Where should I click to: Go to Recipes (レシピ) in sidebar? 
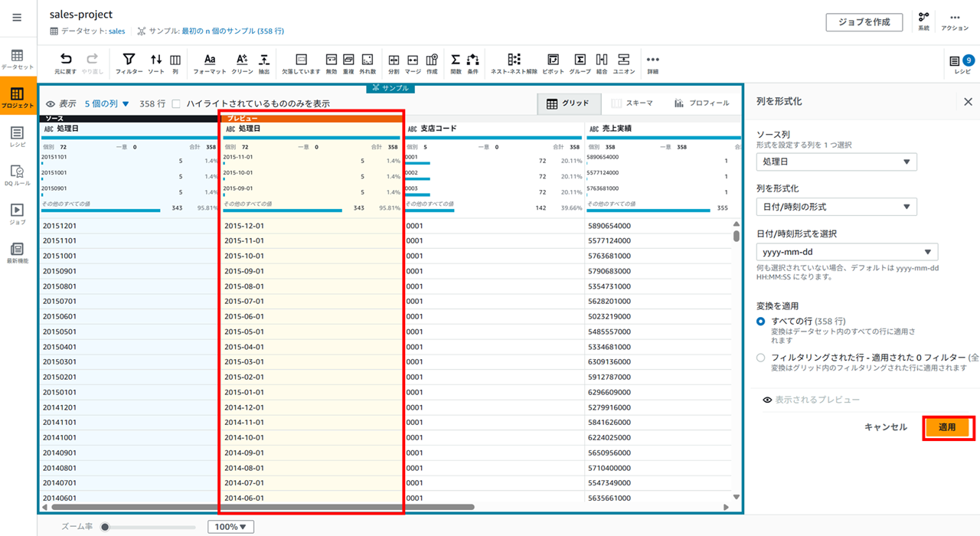(x=18, y=137)
